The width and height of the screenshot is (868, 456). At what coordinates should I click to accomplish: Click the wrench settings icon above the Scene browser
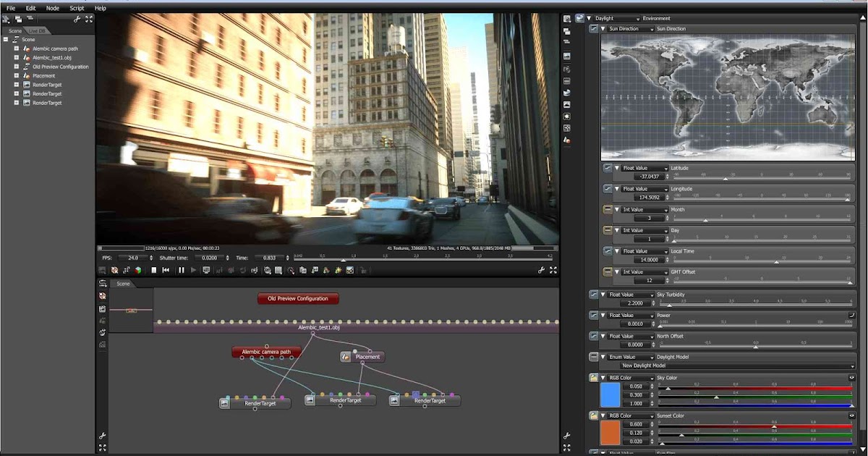pos(77,20)
